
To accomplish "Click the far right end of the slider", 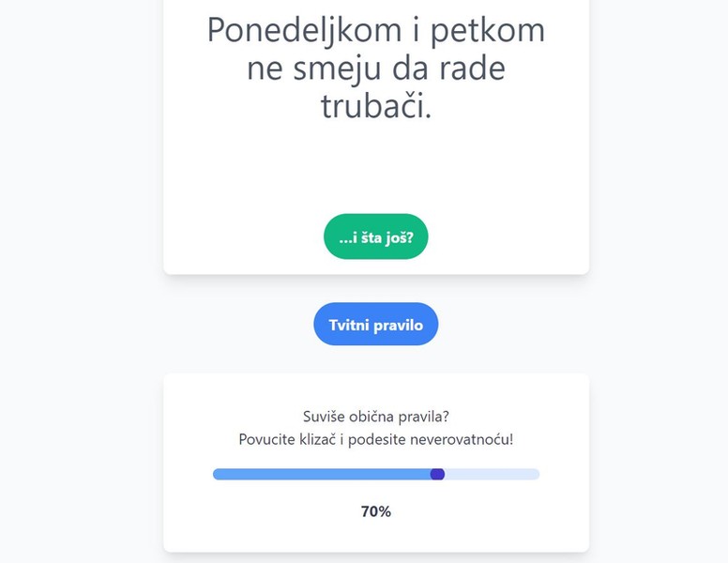I will (x=537, y=474).
